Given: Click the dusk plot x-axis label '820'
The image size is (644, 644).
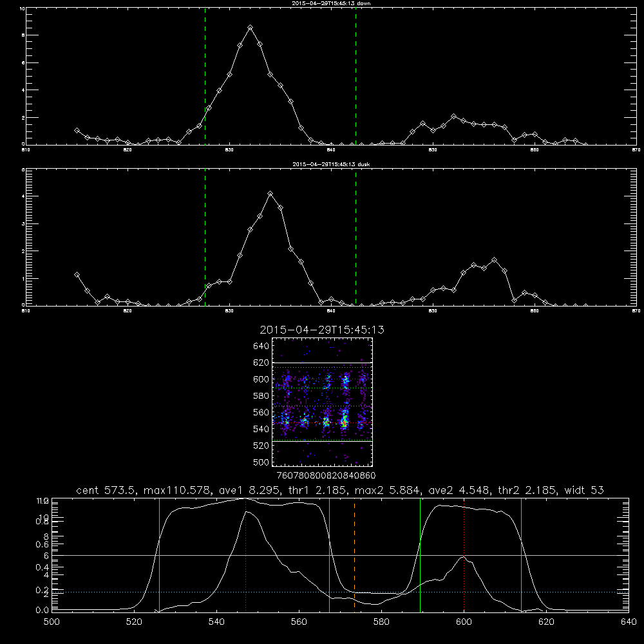Looking at the screenshot, I should click(128, 311).
